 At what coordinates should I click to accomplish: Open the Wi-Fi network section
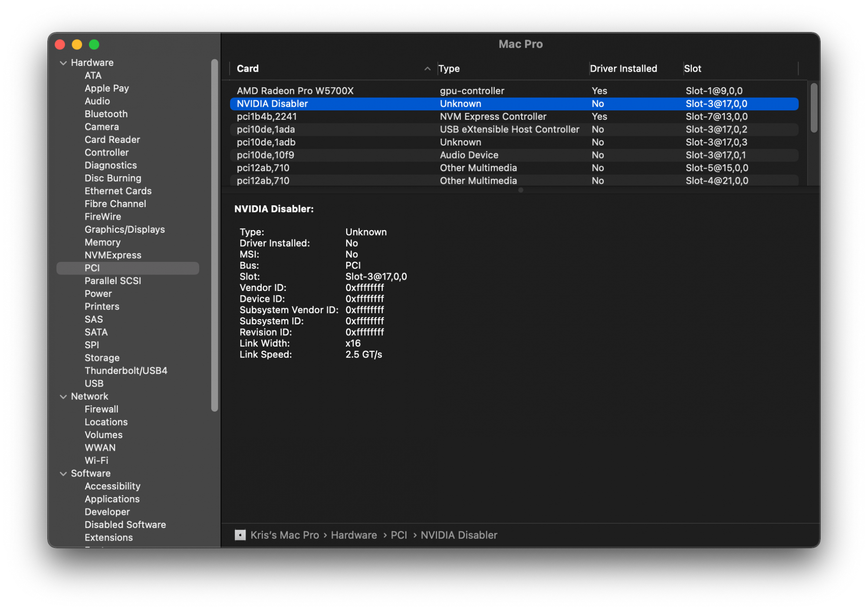tap(96, 460)
